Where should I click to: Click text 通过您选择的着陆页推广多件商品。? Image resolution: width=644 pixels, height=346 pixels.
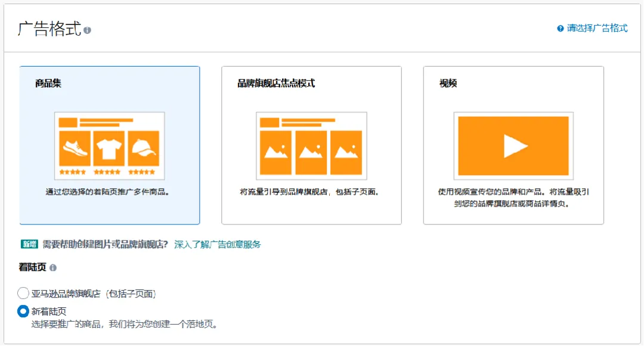[107, 192]
